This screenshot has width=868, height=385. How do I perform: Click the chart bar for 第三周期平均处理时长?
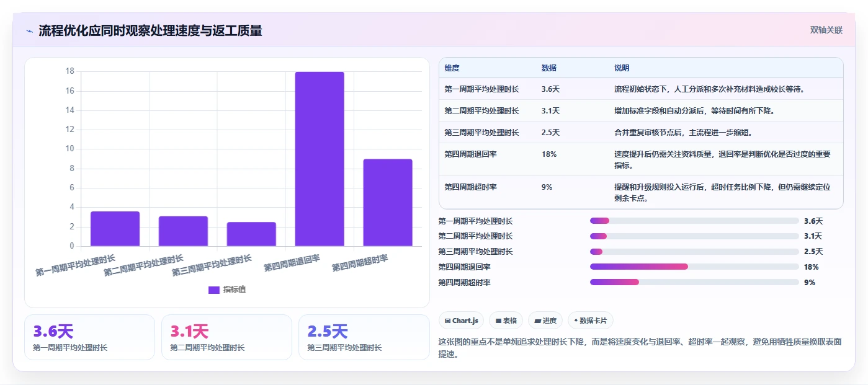[x=251, y=234]
